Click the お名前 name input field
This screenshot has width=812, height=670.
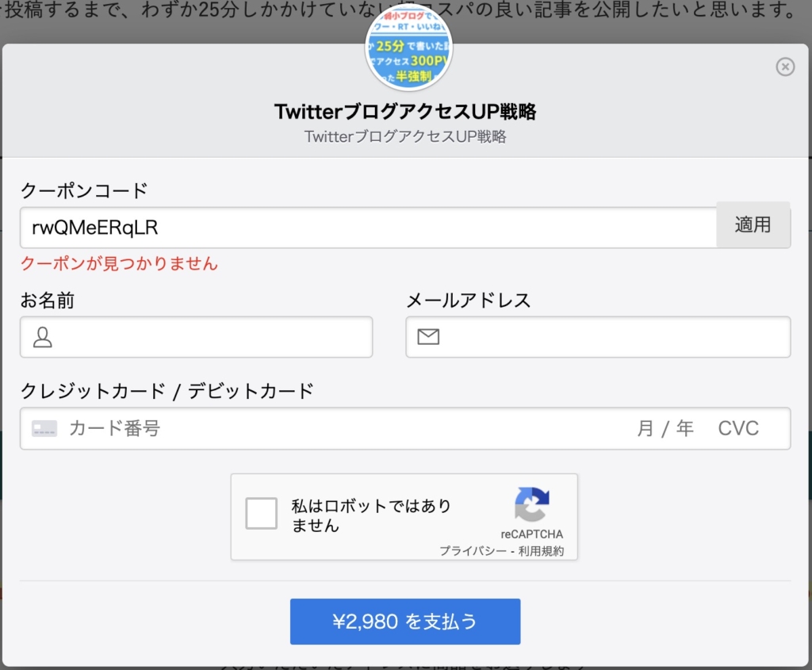[197, 337]
